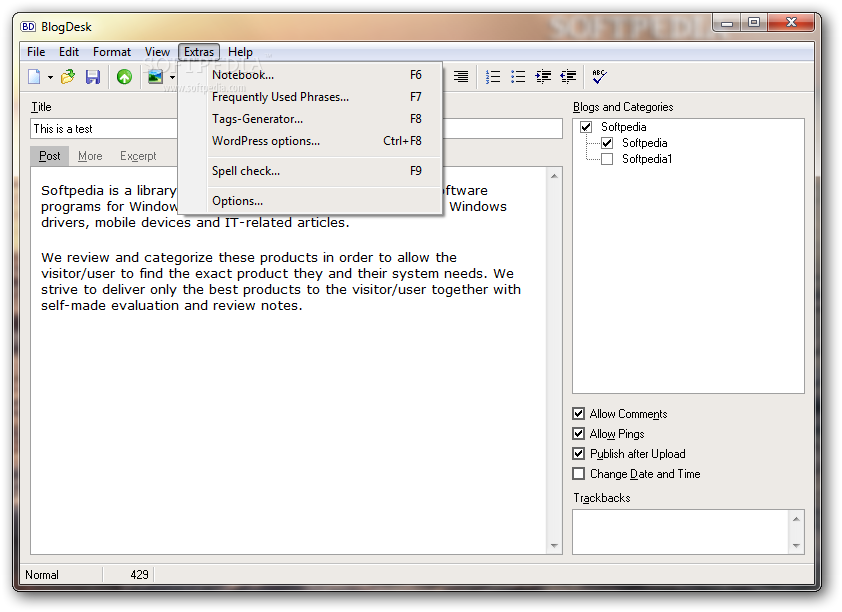The image size is (842, 612).
Task: Open the View menu
Action: coord(157,52)
